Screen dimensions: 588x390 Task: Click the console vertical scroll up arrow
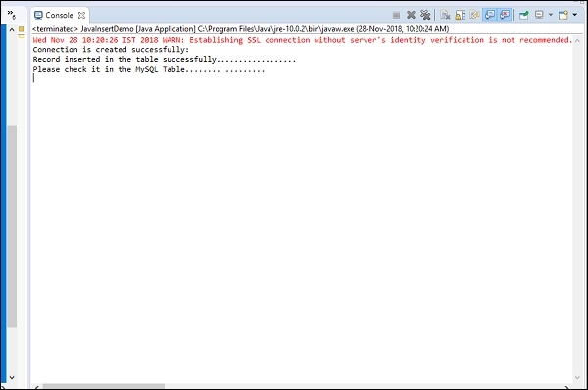[x=577, y=40]
